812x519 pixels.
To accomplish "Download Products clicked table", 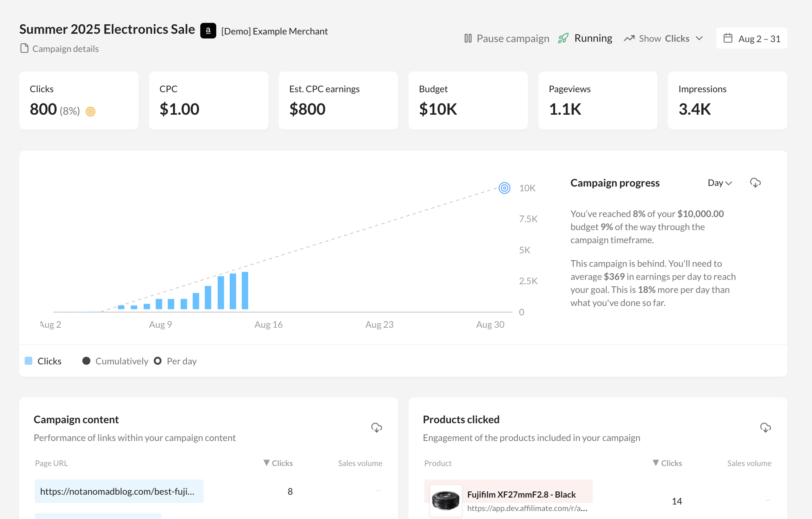I will [x=766, y=428].
